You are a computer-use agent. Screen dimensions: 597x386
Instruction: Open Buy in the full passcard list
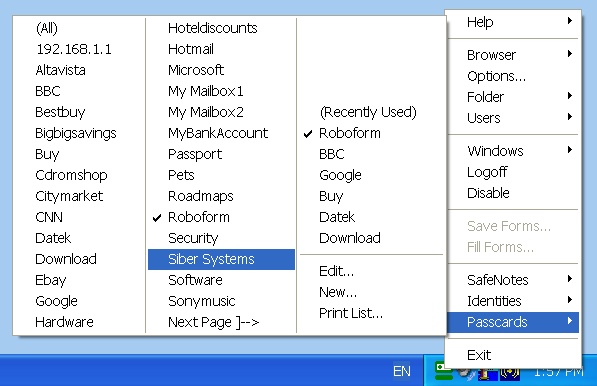pyautogui.click(x=79, y=154)
